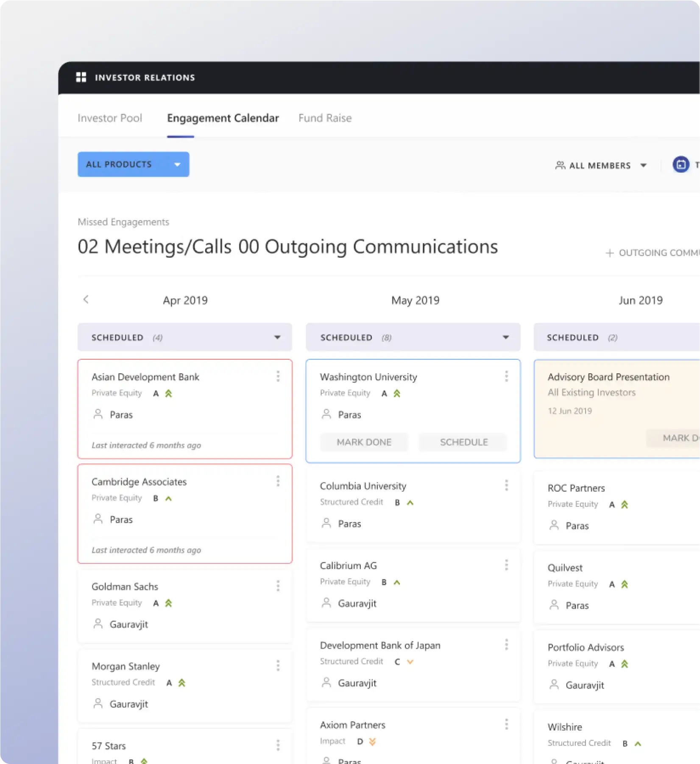
Task: Open the Fund Raise tab
Action: pyautogui.click(x=325, y=118)
